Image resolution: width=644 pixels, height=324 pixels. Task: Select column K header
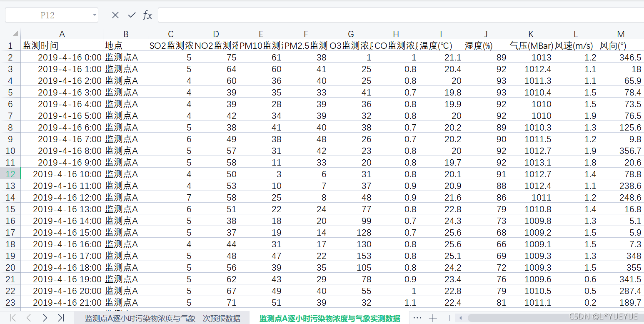pos(531,34)
